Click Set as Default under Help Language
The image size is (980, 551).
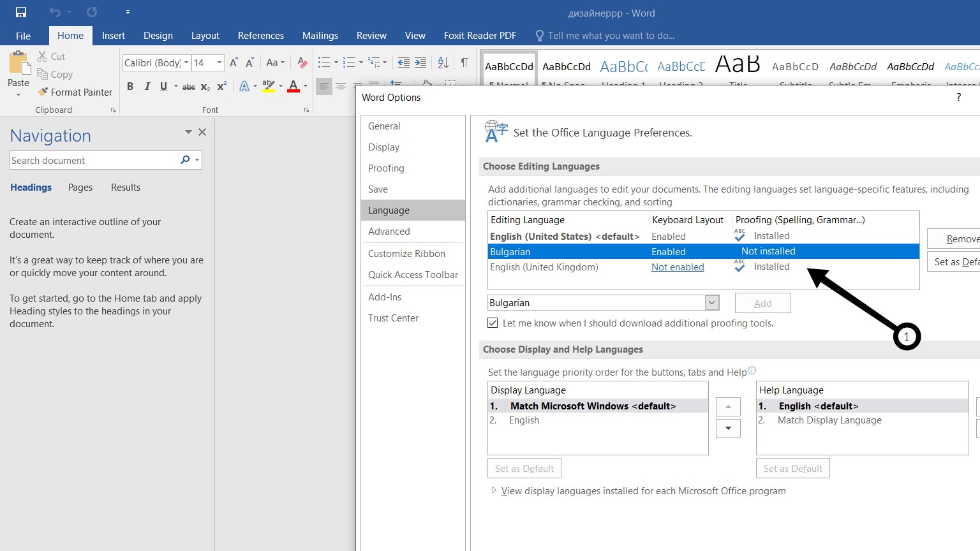coord(793,469)
